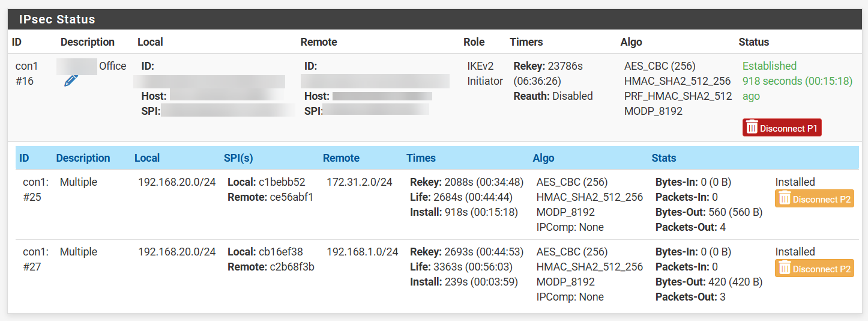Click the con1 #16 connection ID

[x=25, y=73]
